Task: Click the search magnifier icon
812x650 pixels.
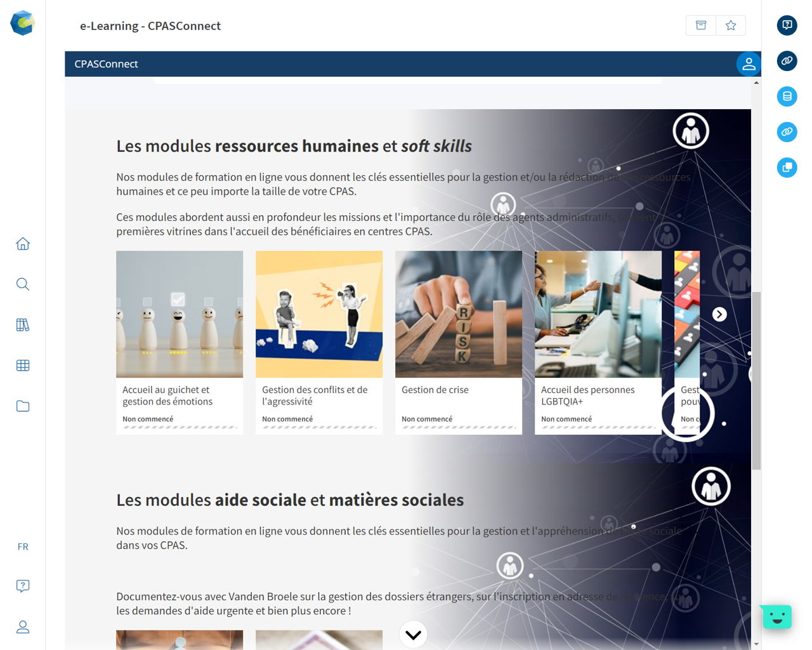Action: (23, 284)
